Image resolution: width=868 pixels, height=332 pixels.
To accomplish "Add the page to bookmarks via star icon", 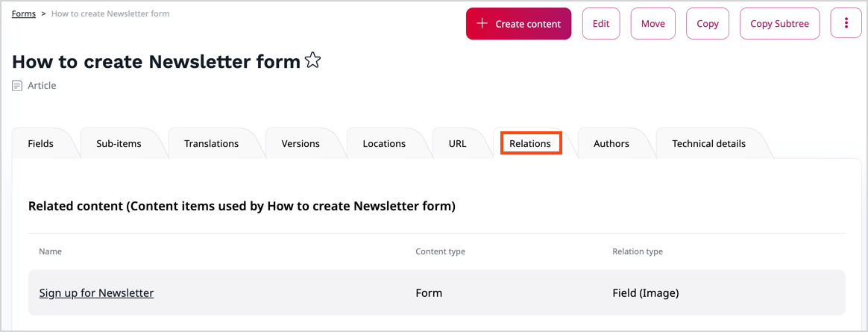I will point(313,61).
